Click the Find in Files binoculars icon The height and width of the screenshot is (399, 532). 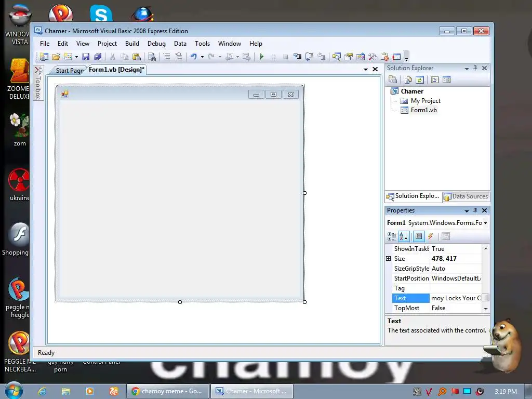(152, 57)
